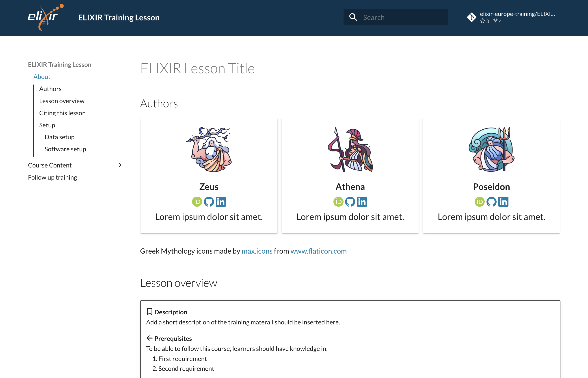The height and width of the screenshot is (378, 588).
Task: Open the www.flaticon.com link
Action: (x=318, y=251)
